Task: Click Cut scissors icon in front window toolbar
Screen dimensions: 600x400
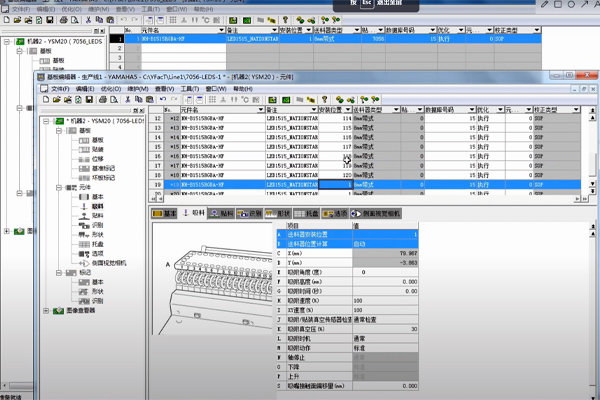Action: 127,100
